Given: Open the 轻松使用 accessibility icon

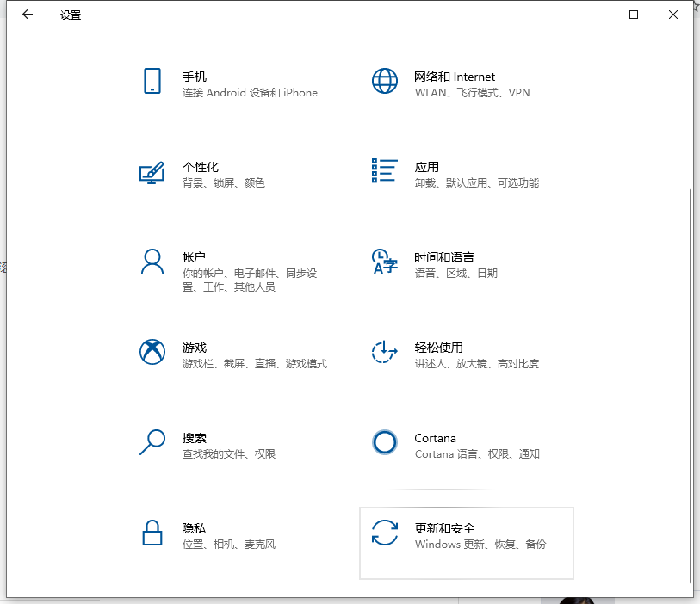Looking at the screenshot, I should 384,352.
